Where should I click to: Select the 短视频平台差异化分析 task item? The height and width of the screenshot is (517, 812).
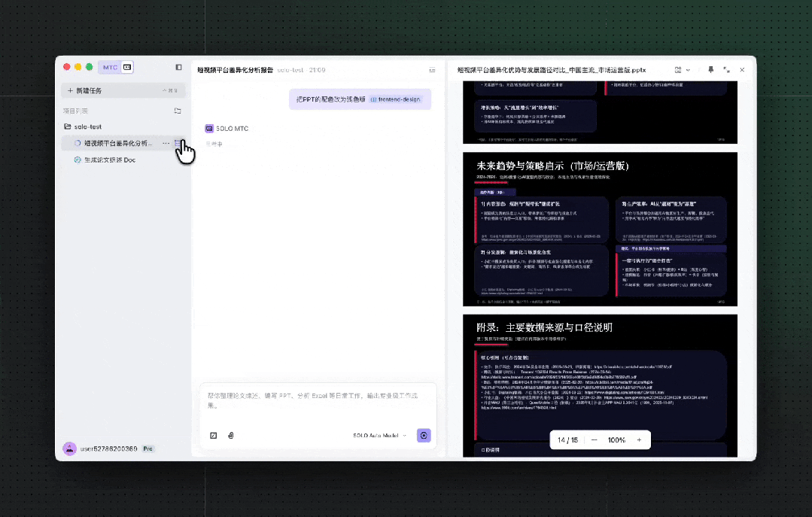[x=117, y=143]
